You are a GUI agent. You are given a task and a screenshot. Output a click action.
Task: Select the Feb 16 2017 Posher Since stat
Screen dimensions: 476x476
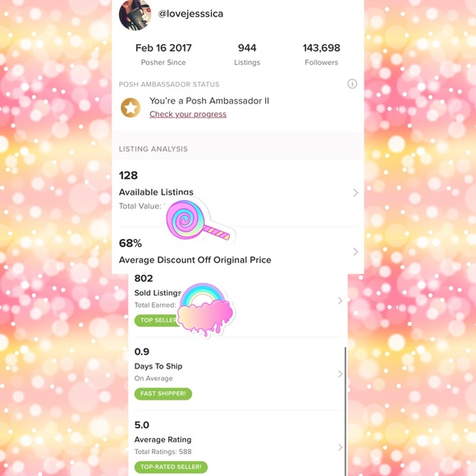click(x=163, y=55)
